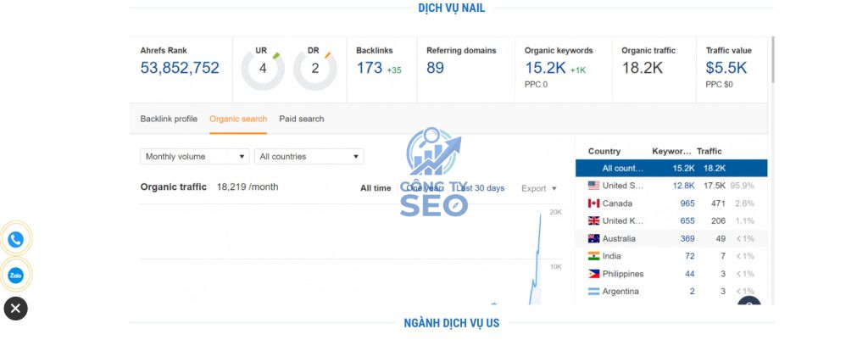The width and height of the screenshot is (868, 351).
Task: Select the All countries table row
Action: (671, 169)
